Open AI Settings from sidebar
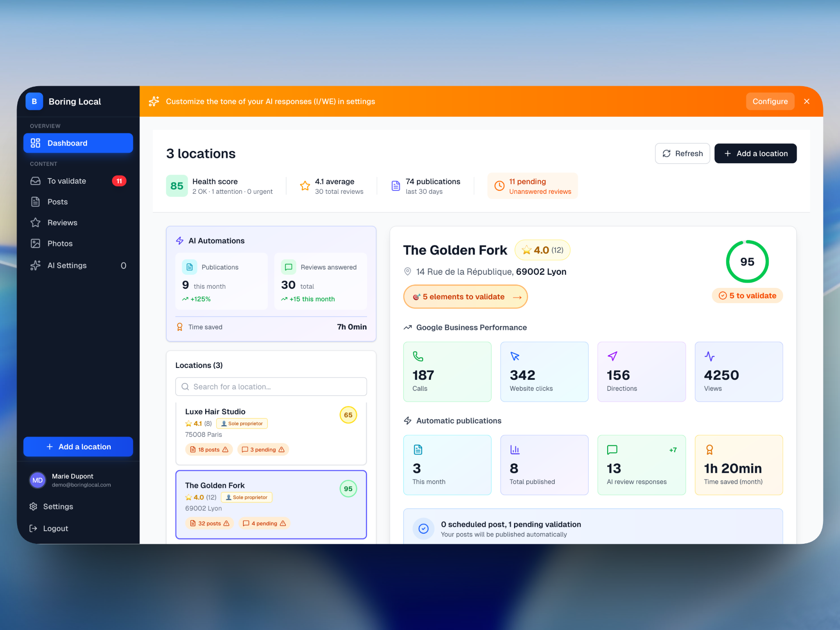 click(66, 265)
